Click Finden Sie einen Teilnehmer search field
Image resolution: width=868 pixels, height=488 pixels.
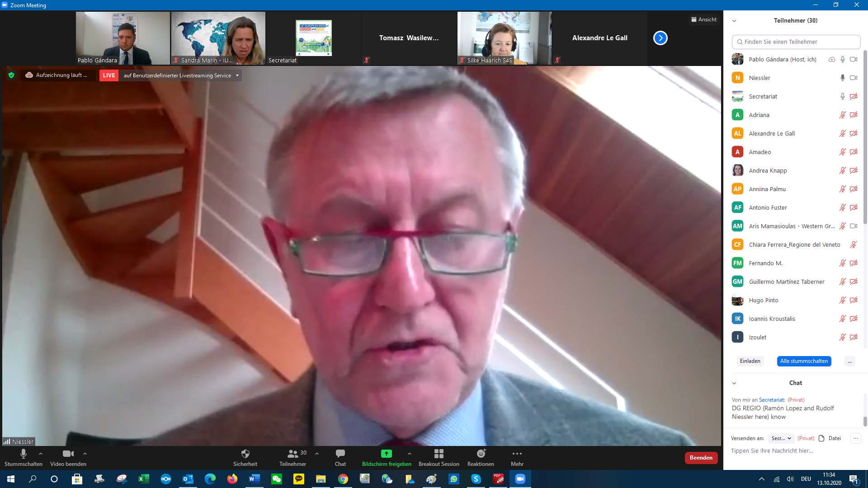tap(796, 42)
